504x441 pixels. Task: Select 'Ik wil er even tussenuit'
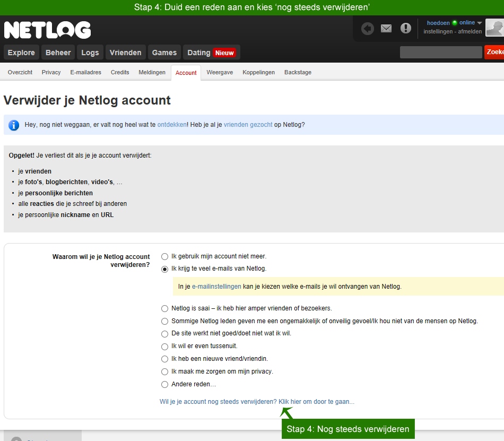tap(164, 347)
